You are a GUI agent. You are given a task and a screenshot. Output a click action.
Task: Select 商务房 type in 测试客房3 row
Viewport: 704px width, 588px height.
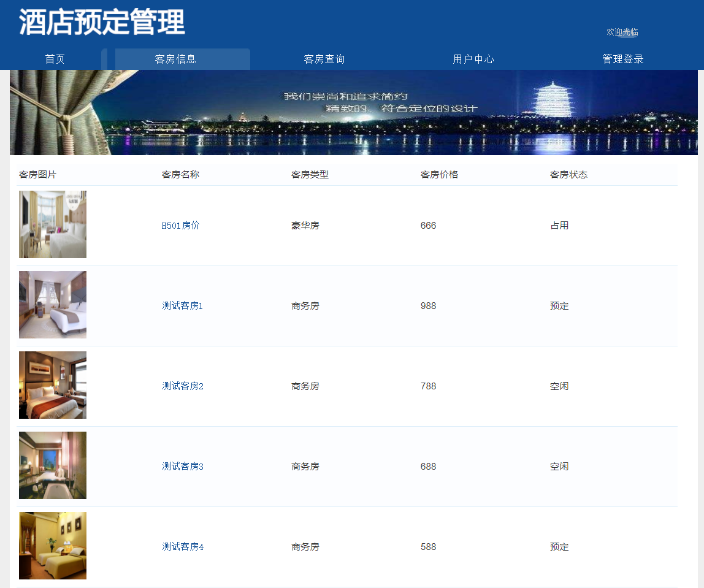pos(305,467)
